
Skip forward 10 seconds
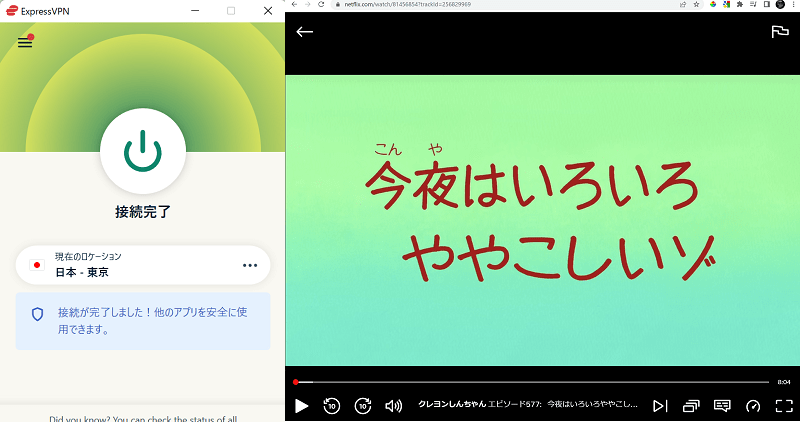click(363, 406)
